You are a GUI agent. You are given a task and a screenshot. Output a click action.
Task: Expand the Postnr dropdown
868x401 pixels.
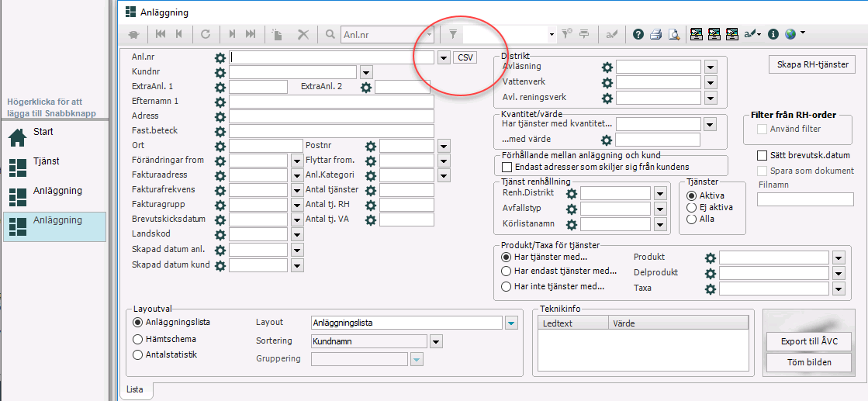click(x=444, y=147)
